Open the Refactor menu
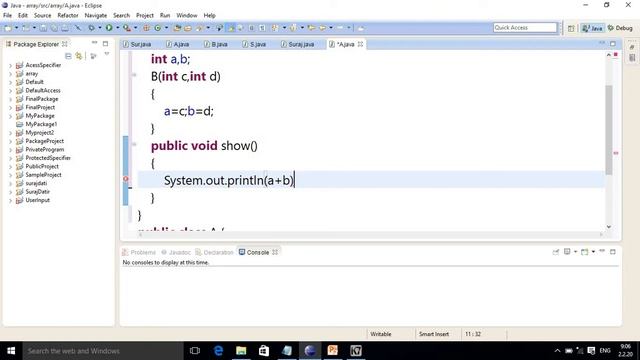 click(68, 16)
